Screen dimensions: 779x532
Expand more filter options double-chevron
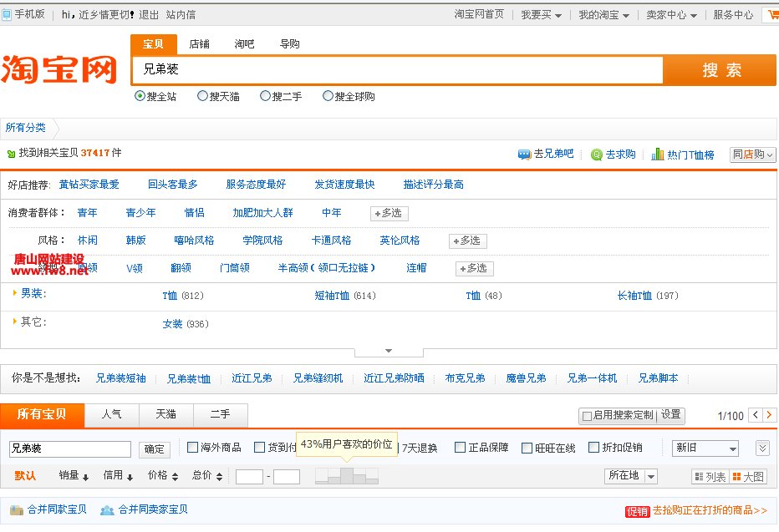[x=762, y=448]
